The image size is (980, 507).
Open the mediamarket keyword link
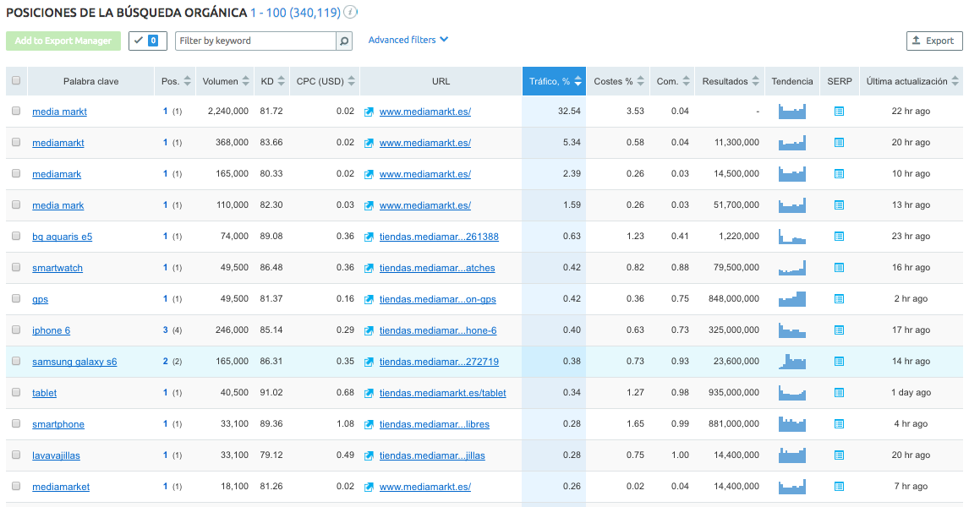(x=61, y=487)
